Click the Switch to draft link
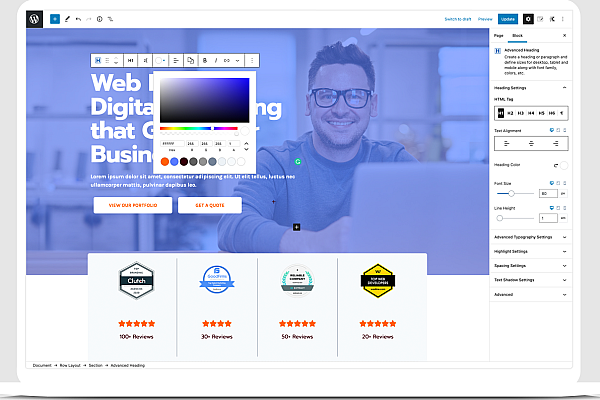Screen dimensions: 600x400 [x=458, y=19]
